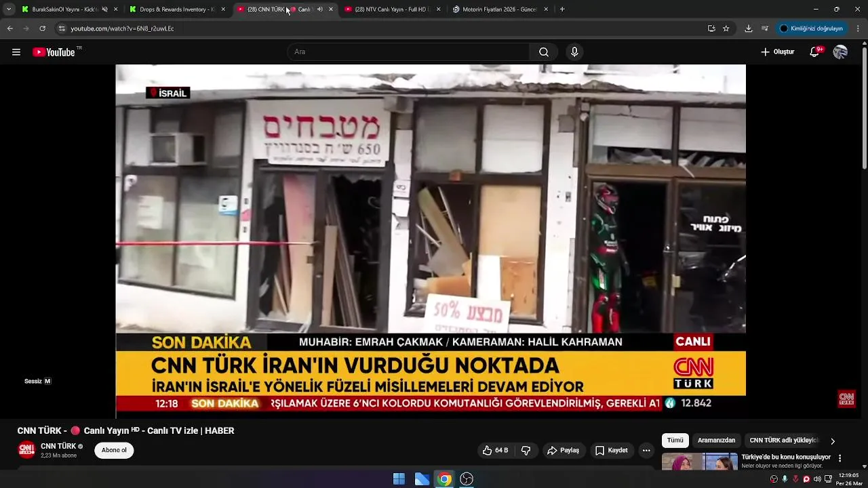Select the Tümü filter chip
Screen dimensions: 868x488
(x=675, y=441)
